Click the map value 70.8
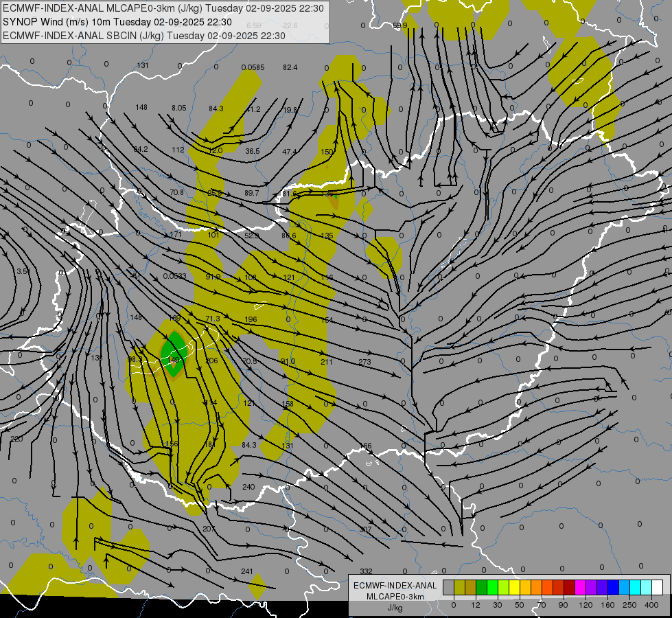672x618 pixels. tap(176, 192)
